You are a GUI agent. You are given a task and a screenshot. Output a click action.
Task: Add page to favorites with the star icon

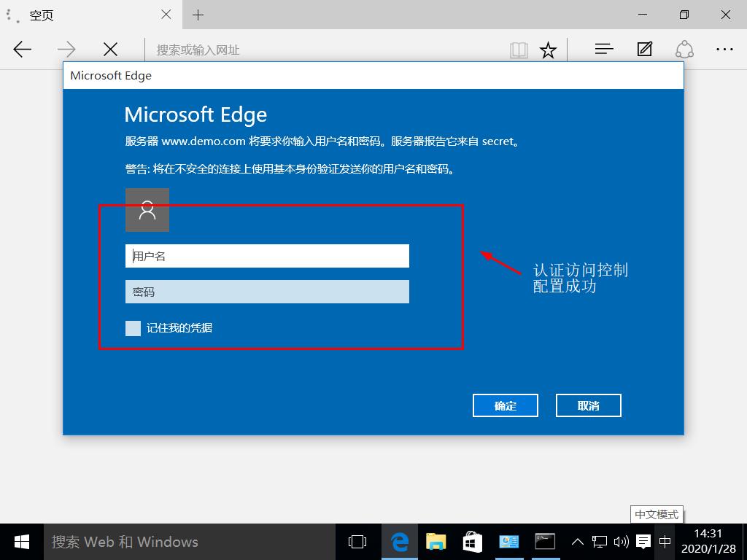[548, 50]
